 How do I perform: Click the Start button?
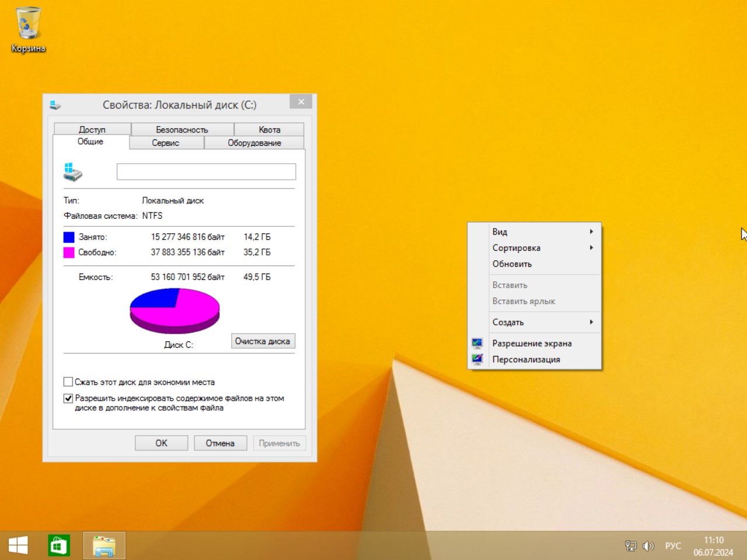18,544
